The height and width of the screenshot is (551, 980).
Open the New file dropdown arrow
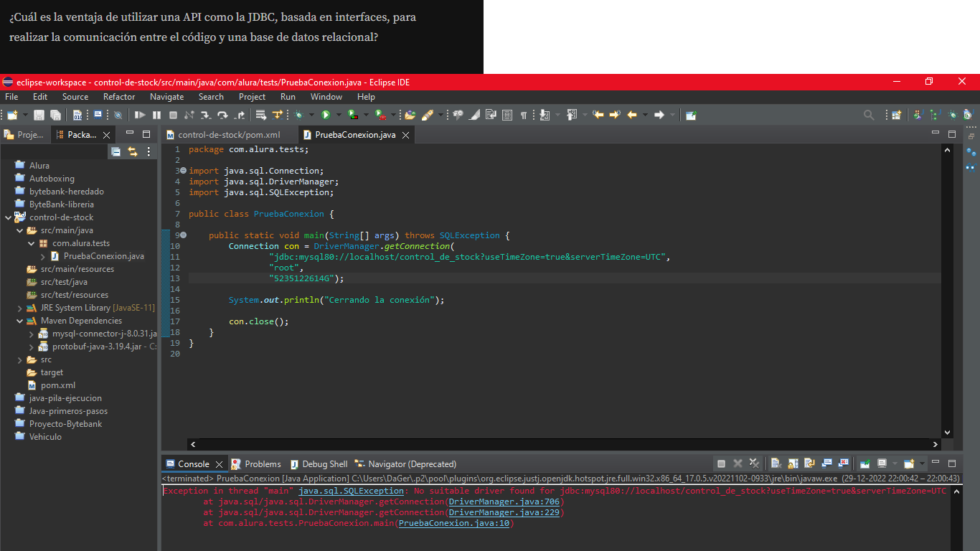(x=25, y=115)
